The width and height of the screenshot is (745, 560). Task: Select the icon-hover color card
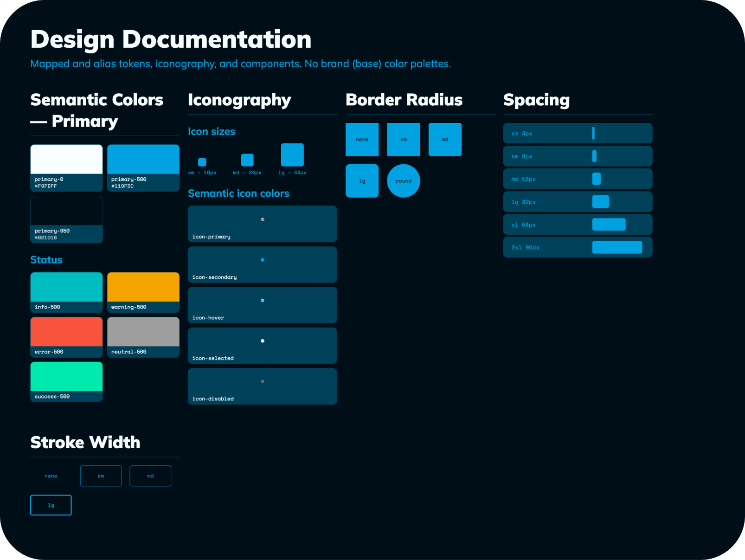[262, 305]
